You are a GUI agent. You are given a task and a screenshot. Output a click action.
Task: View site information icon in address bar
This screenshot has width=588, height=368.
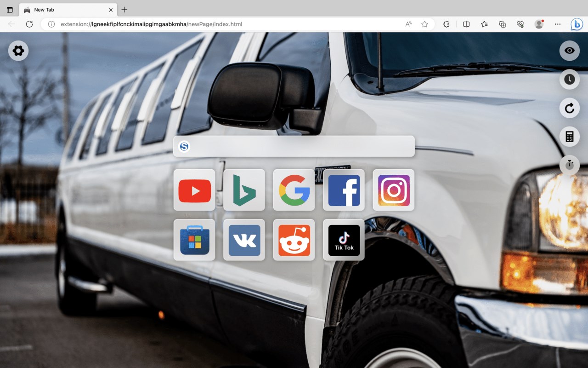pos(51,24)
